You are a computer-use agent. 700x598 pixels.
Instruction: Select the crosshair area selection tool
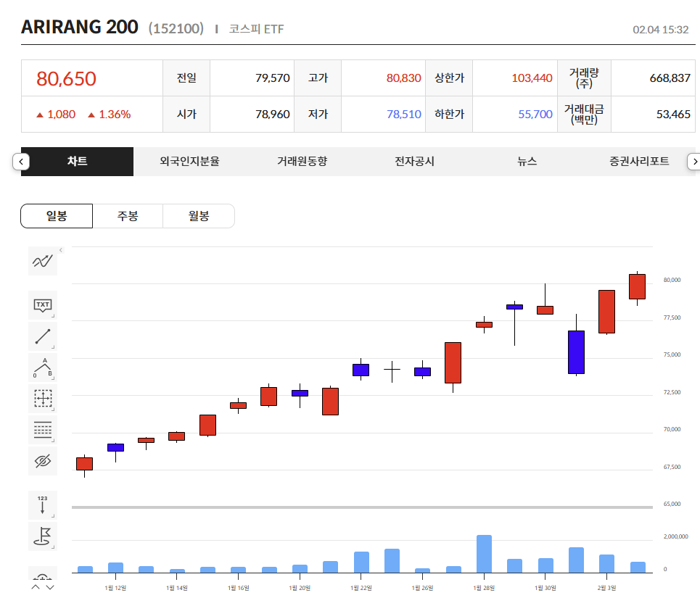coord(43,398)
